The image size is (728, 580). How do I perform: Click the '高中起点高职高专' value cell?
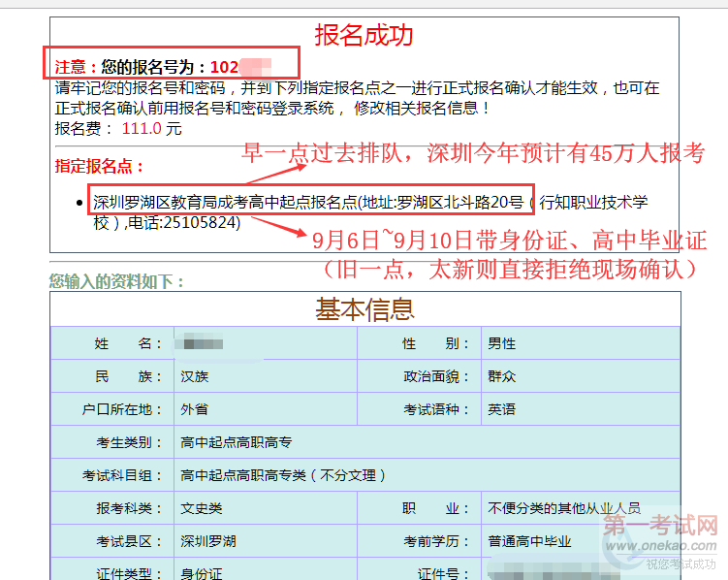coord(427,442)
